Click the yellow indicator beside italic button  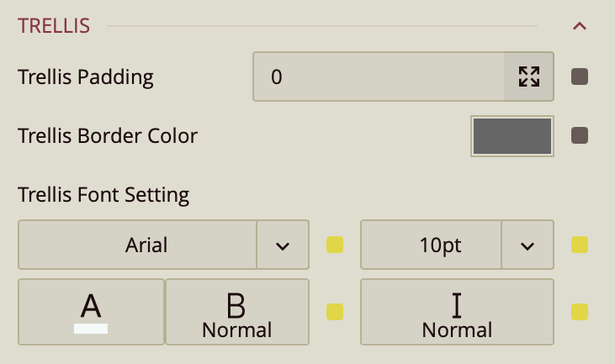(580, 312)
